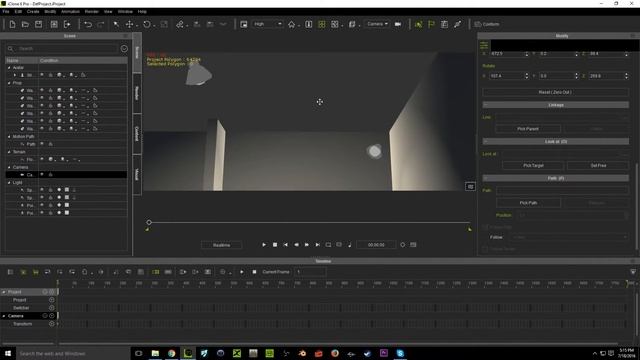640x360 pixels.
Task: Toggle loop playback icon
Action: (x=328, y=245)
